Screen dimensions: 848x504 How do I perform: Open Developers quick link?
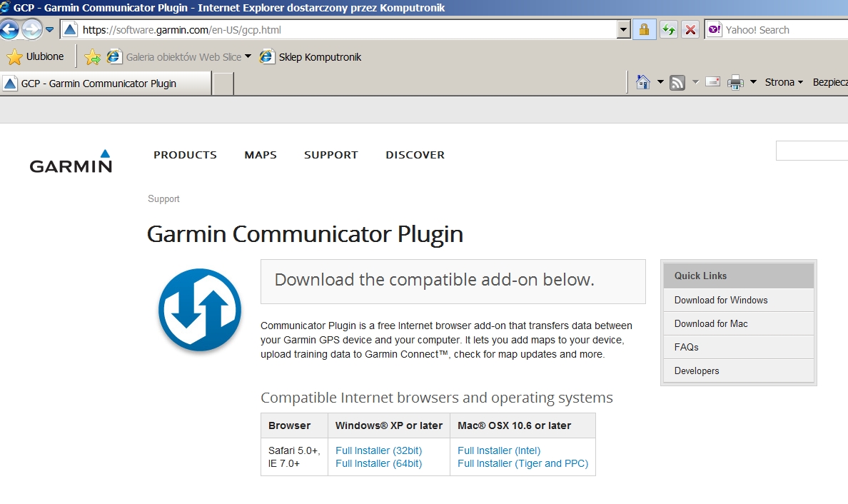tap(738, 371)
